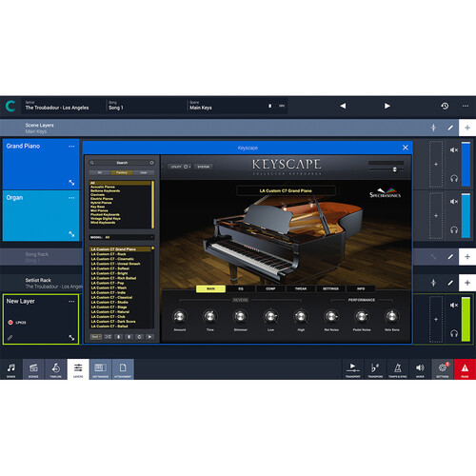
Task: Open Grand Piano layer options dots
Action: click(x=71, y=147)
